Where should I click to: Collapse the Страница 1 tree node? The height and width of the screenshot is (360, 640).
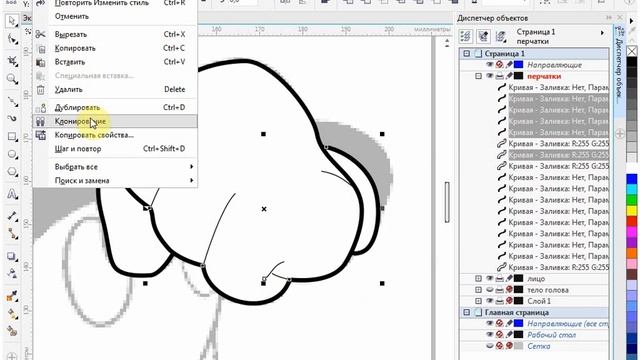[467, 53]
